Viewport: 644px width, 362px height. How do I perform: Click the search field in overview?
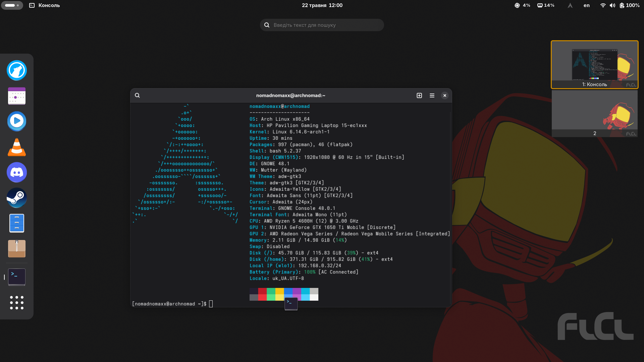pyautogui.click(x=322, y=25)
